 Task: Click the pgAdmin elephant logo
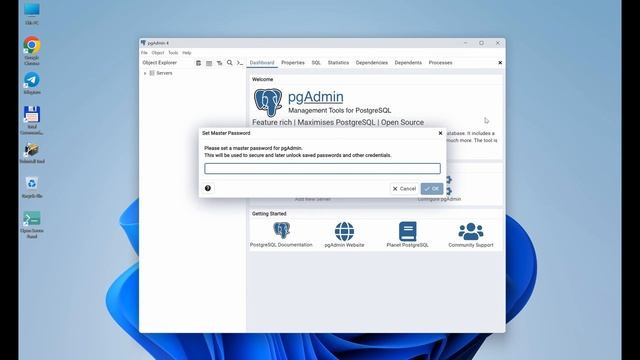268,102
